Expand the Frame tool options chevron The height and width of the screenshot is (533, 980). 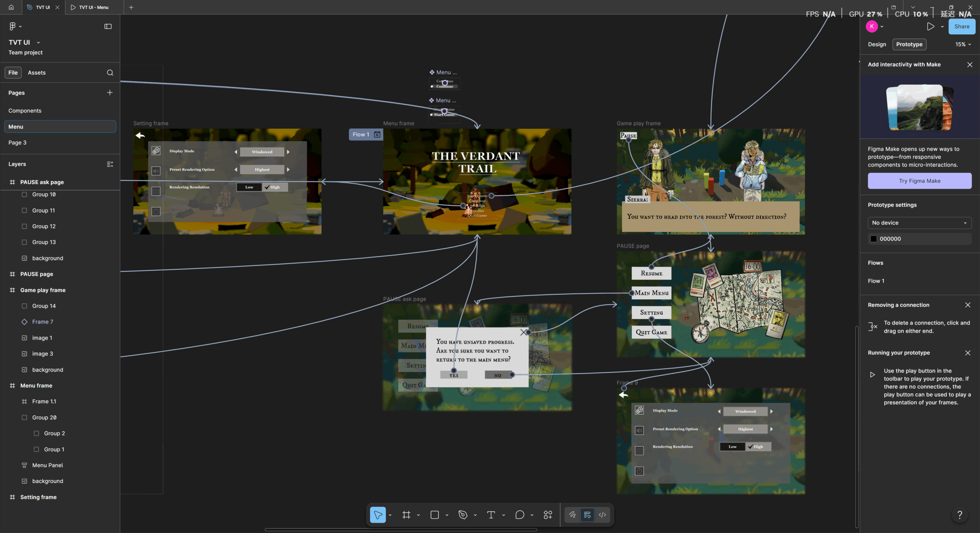(418, 515)
